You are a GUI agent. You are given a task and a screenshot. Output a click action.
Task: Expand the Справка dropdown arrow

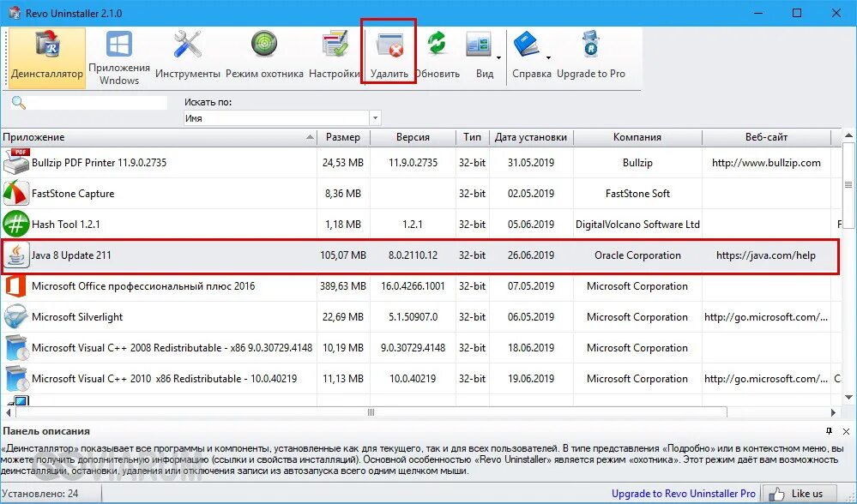coord(548,58)
